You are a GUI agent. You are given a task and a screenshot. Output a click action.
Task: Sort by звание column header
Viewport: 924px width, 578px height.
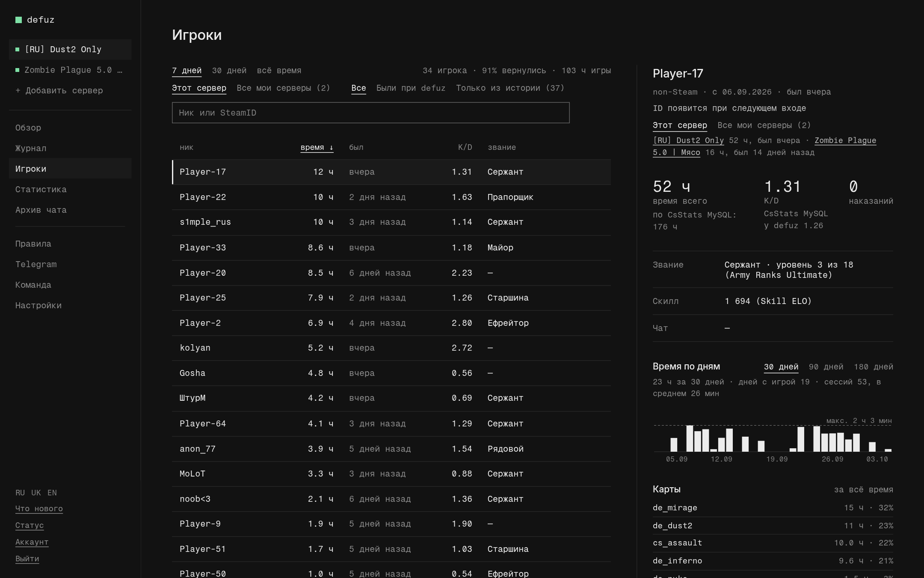[501, 147]
